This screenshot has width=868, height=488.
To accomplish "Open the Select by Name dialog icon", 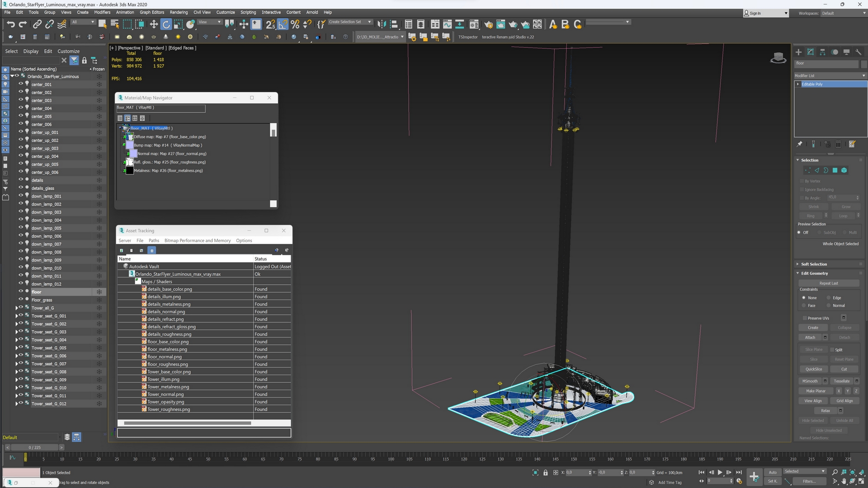I will click(115, 24).
